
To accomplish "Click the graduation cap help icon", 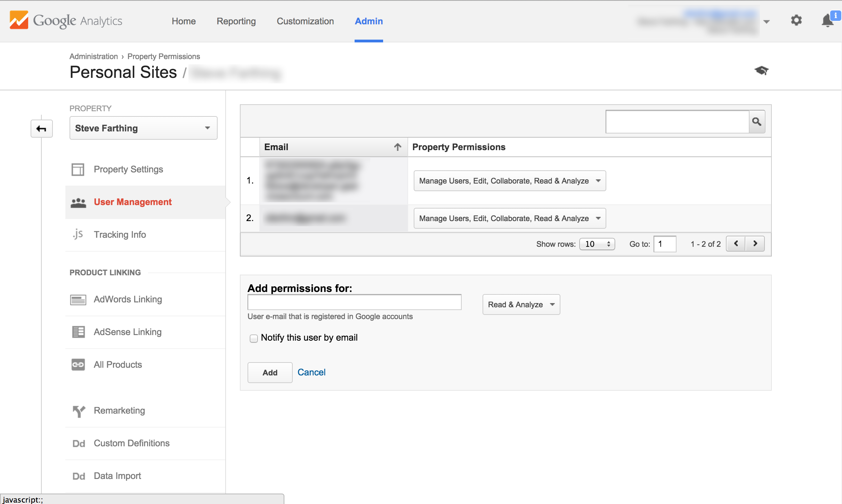I will pyautogui.click(x=761, y=71).
